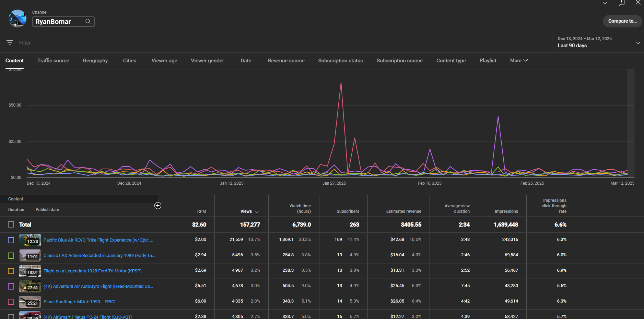Click the Duration column subheader
644x319 pixels.
(16, 210)
